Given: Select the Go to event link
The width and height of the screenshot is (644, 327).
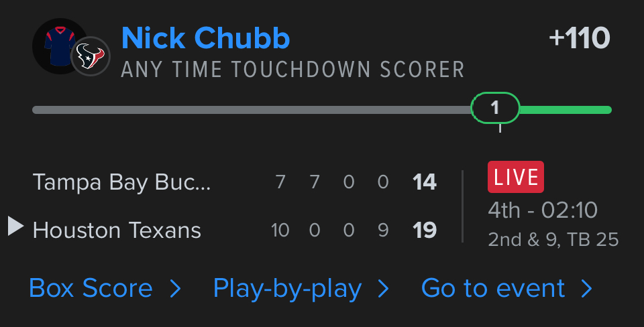Looking at the screenshot, I should click(x=493, y=289).
